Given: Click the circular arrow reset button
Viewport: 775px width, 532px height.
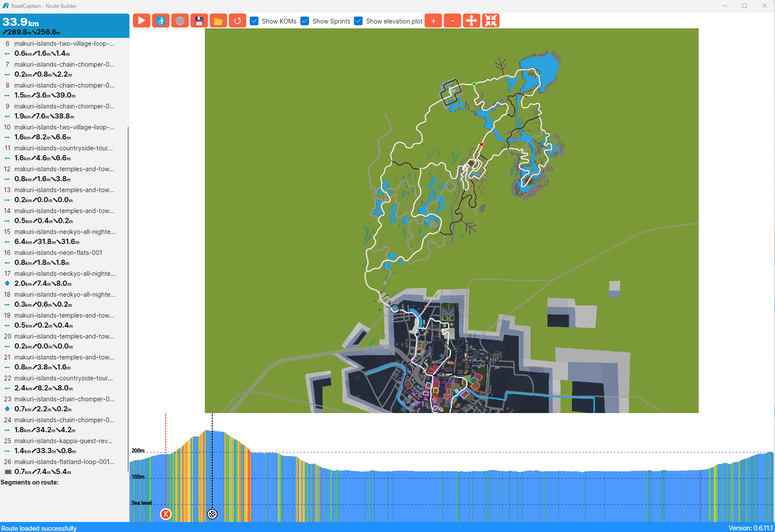Looking at the screenshot, I should (x=237, y=21).
